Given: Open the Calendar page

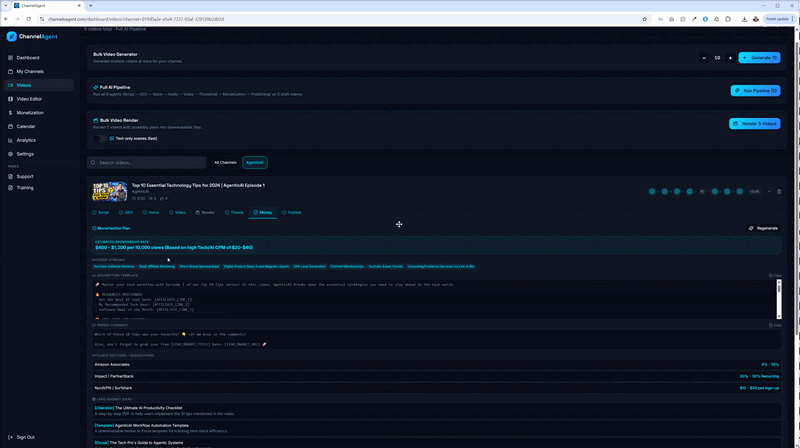Looking at the screenshot, I should (25, 126).
